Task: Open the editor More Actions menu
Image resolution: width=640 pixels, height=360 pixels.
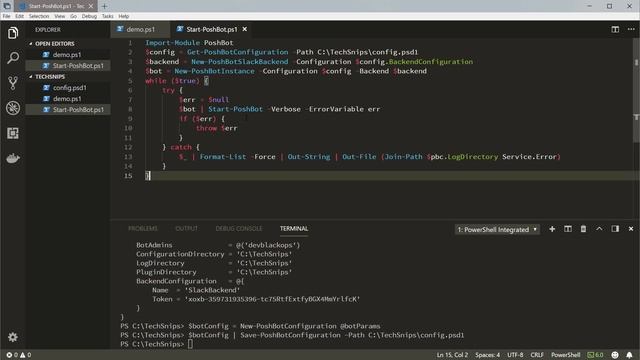Action: coord(631,29)
